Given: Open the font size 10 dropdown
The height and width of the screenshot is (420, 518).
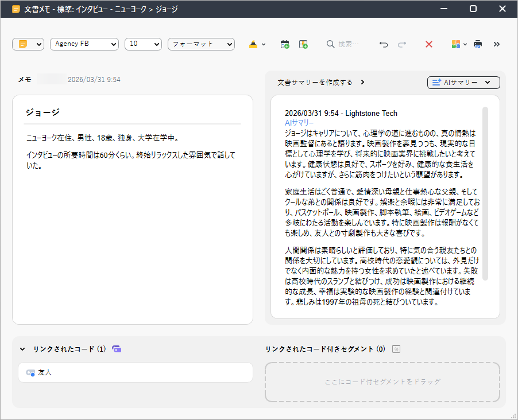Looking at the screenshot, I should point(143,44).
